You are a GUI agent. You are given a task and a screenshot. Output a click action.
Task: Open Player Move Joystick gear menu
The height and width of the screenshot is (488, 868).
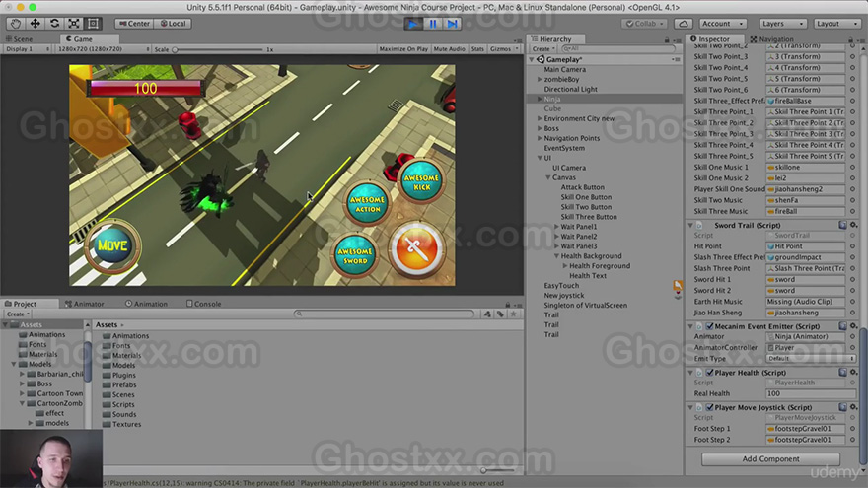[853, 407]
